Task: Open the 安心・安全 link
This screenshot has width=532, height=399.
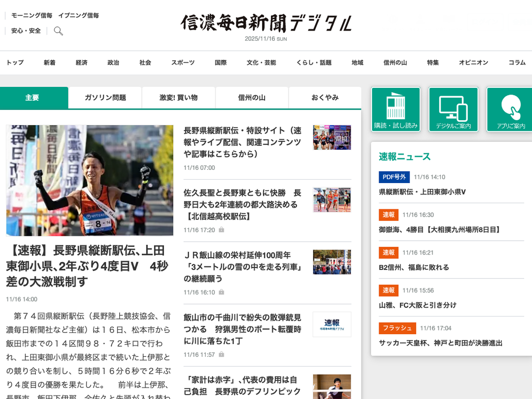Action: click(26, 31)
